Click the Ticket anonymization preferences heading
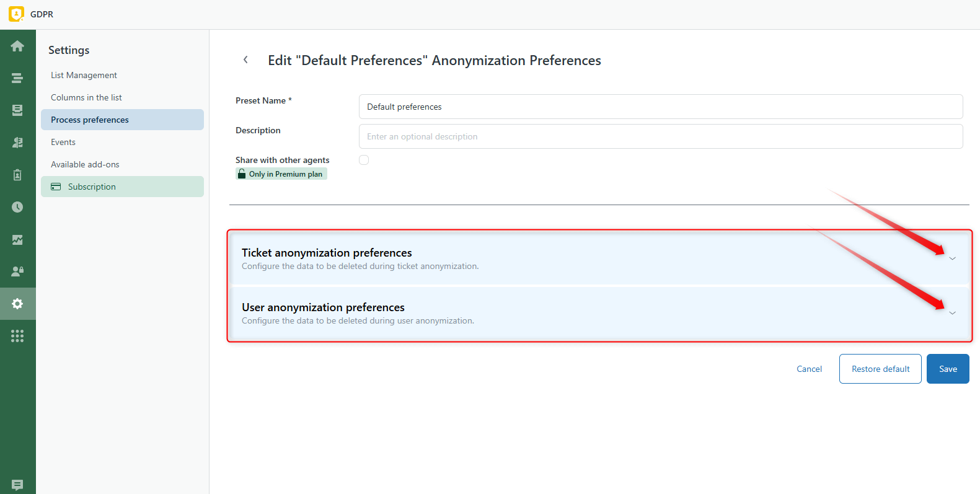This screenshot has width=980, height=494. [327, 252]
